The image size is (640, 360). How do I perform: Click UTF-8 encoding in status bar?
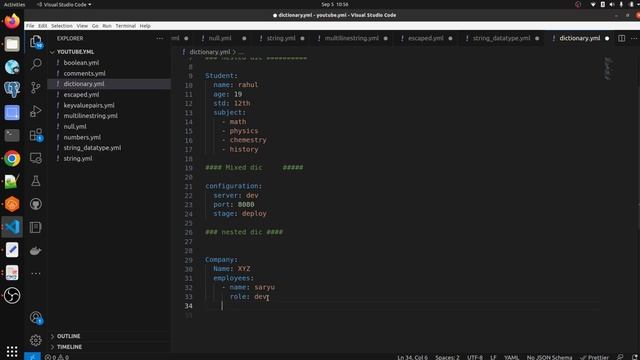(x=475, y=357)
